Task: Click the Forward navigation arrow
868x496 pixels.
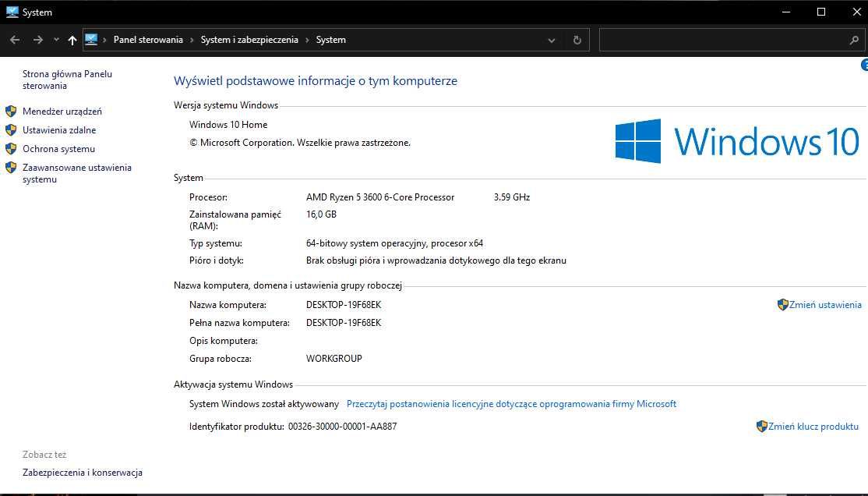Action: (37, 40)
